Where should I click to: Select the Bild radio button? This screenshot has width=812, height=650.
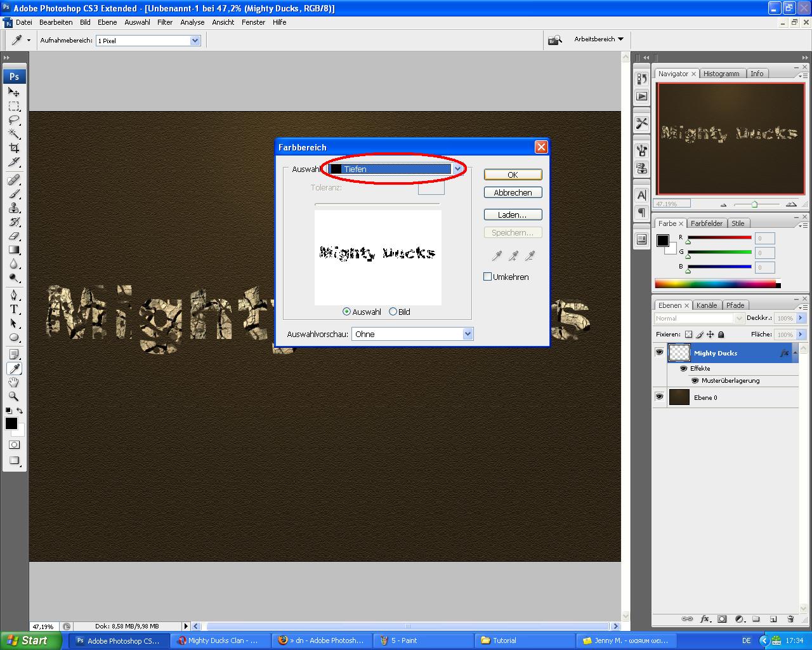coord(393,312)
